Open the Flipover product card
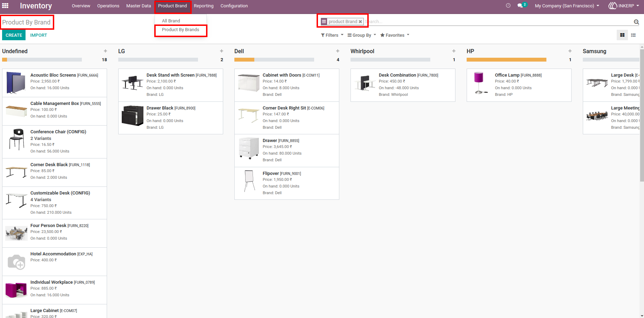 tap(287, 183)
